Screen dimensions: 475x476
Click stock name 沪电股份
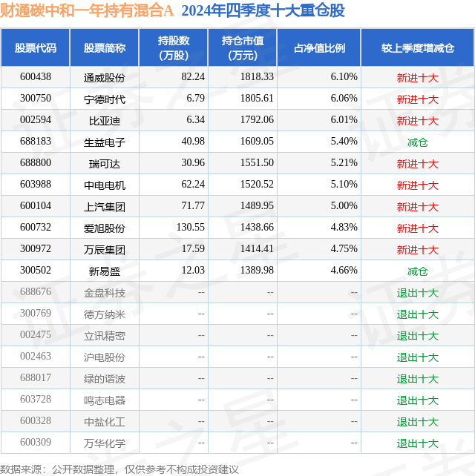tap(105, 358)
